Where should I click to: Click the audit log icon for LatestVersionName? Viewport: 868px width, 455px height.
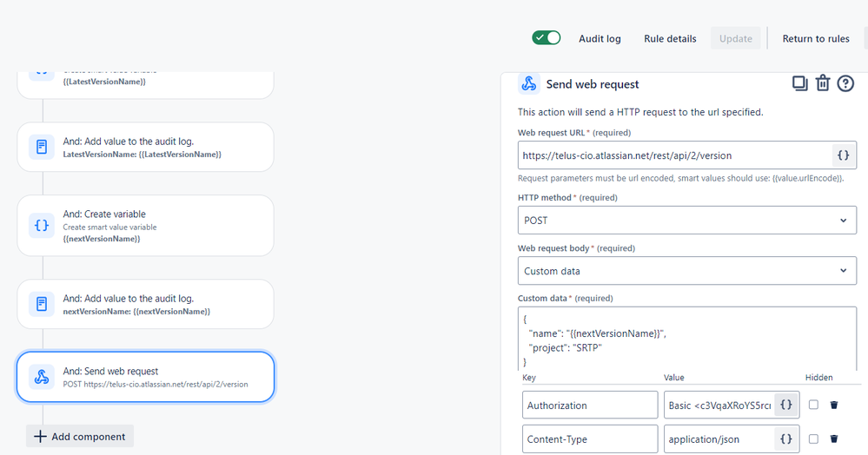click(x=42, y=147)
